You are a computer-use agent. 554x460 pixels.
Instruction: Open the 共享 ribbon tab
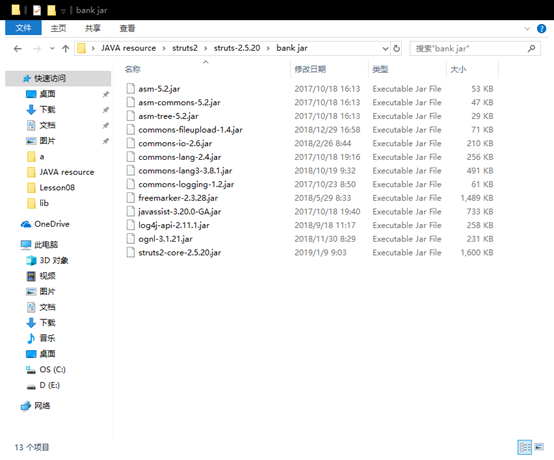[x=93, y=28]
